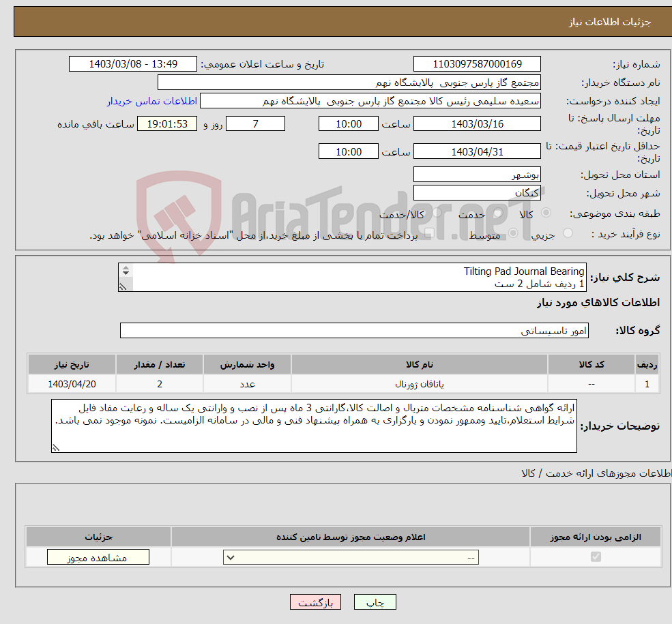Image resolution: width=672 pixels, height=624 pixels.
Task: Click the چاپ print button
Action: click(x=375, y=602)
